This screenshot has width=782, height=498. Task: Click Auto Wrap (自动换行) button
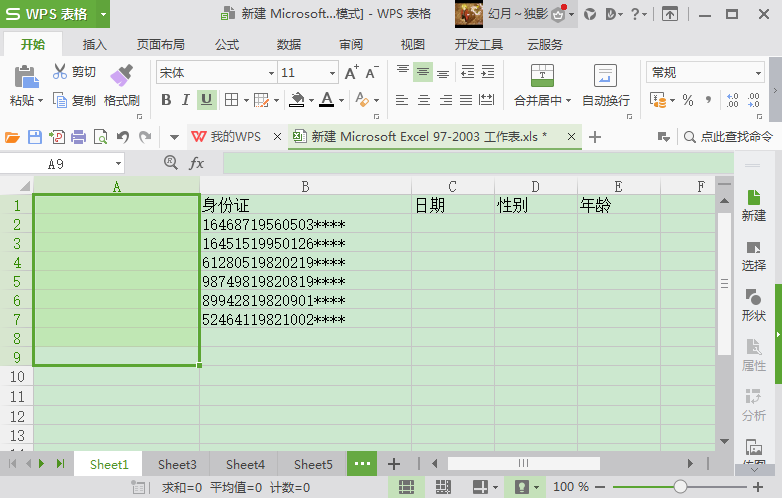pos(605,86)
